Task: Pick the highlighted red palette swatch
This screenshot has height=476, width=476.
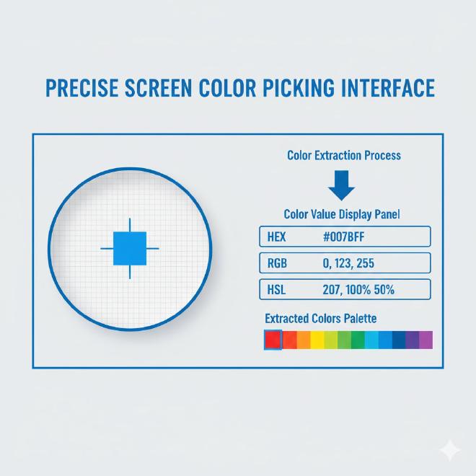Action: point(273,340)
